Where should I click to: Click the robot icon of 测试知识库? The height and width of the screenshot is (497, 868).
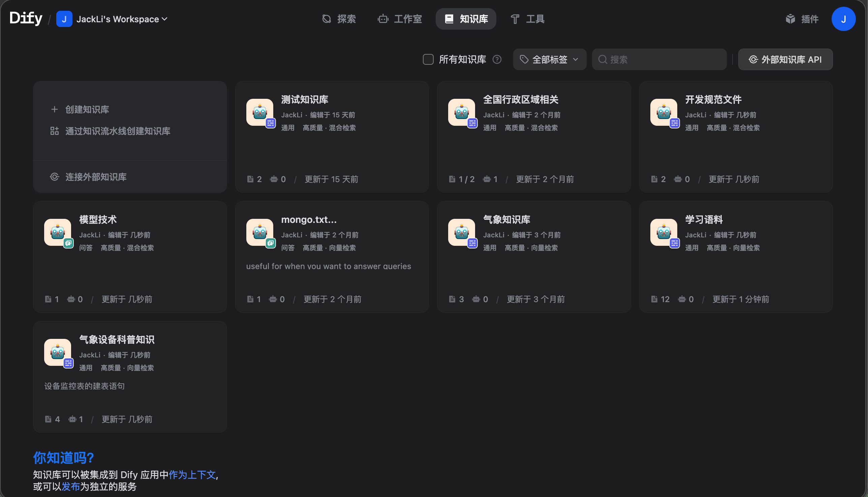coord(259,112)
